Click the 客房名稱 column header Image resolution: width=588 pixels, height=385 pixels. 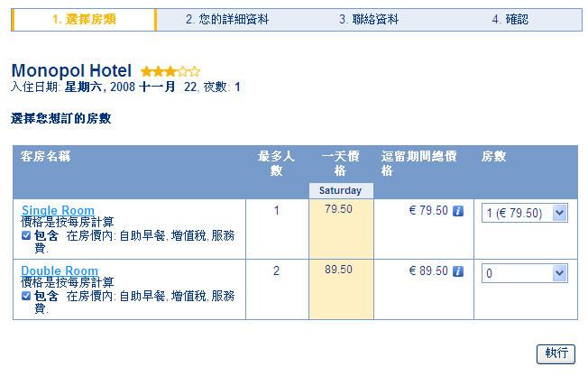(46, 157)
